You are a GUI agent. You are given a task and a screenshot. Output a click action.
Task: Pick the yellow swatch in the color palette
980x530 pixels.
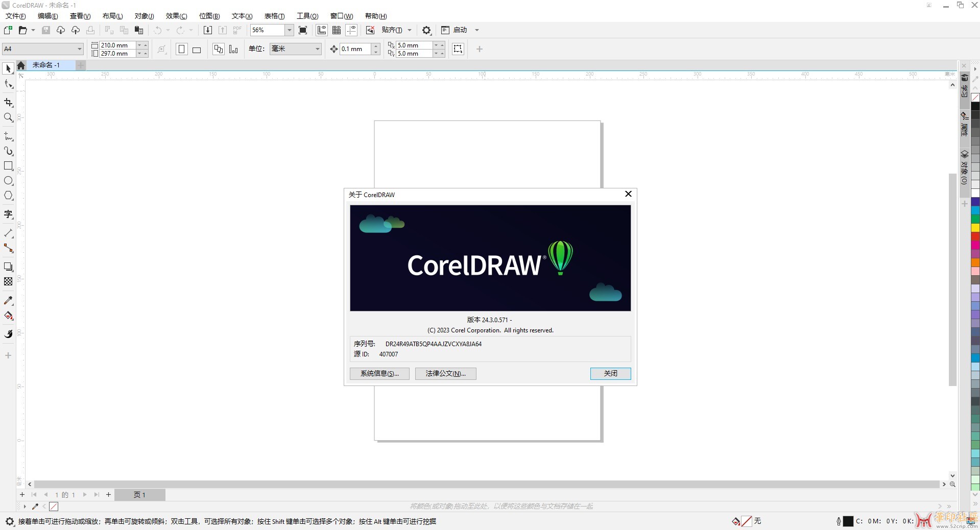(x=975, y=228)
